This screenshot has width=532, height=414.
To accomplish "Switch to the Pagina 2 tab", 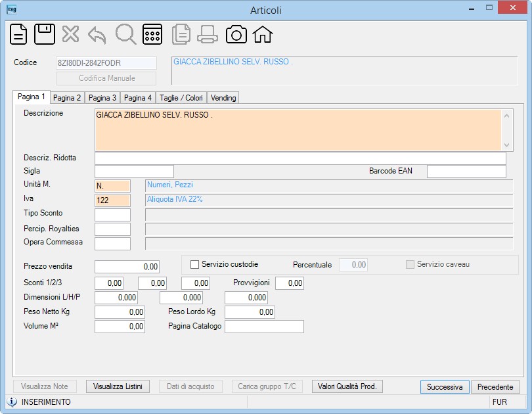I will pyautogui.click(x=67, y=98).
